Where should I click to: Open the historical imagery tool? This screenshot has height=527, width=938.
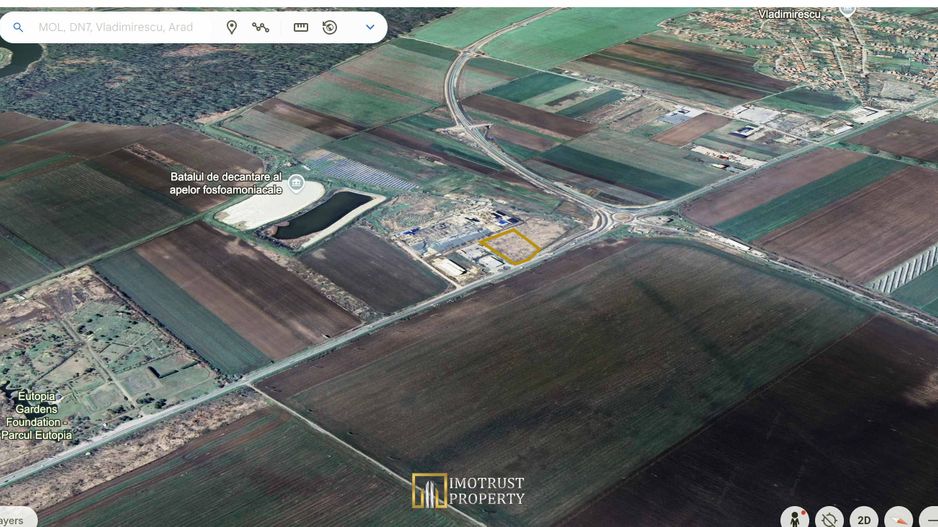click(x=330, y=28)
